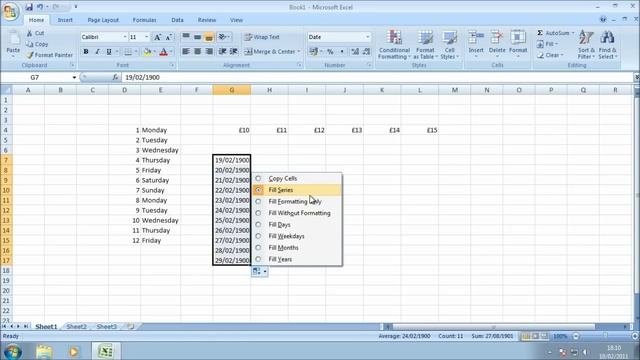Open the View ribbon tab
This screenshot has height=360, width=640.
click(236, 20)
